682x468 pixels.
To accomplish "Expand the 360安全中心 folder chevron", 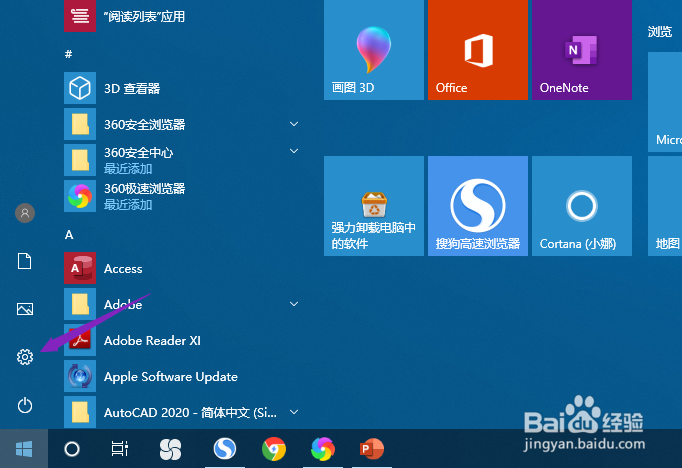I will coord(294,151).
